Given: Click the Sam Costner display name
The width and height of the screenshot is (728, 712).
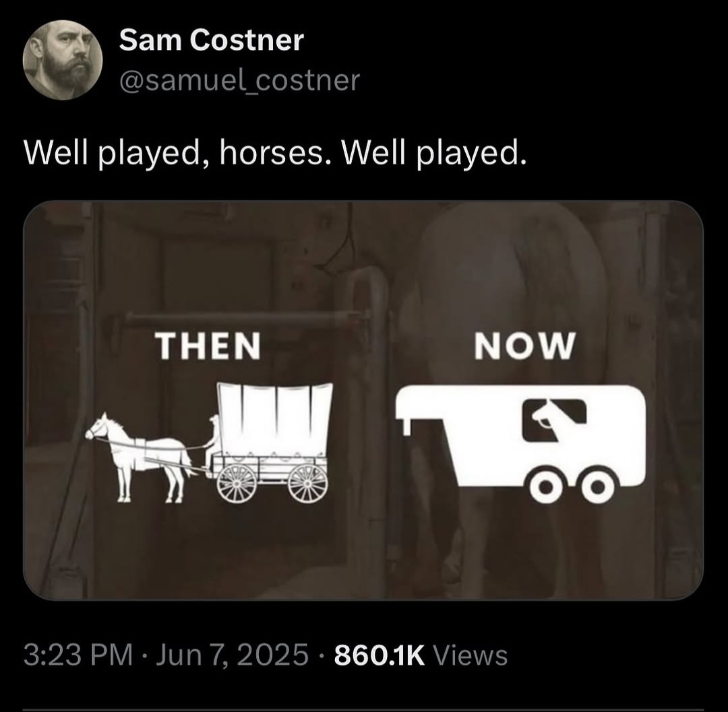Looking at the screenshot, I should coord(211,41).
